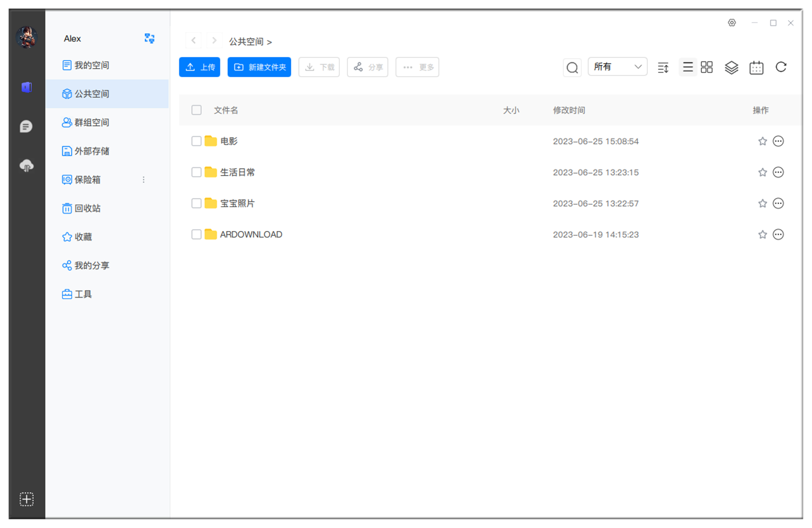Open the stacked layers view icon
The image size is (812, 528).
[731, 67]
